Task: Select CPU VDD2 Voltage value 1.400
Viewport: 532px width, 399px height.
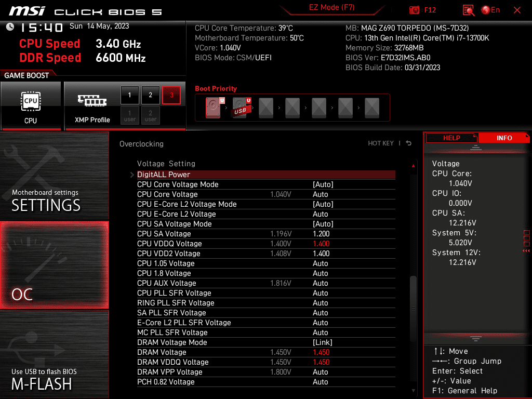Action: (x=321, y=254)
